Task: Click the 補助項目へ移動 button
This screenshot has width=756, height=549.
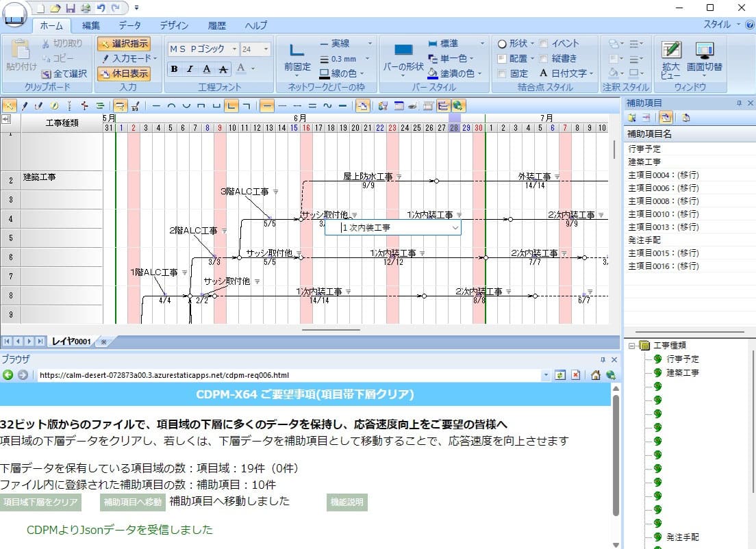Action: click(x=133, y=502)
